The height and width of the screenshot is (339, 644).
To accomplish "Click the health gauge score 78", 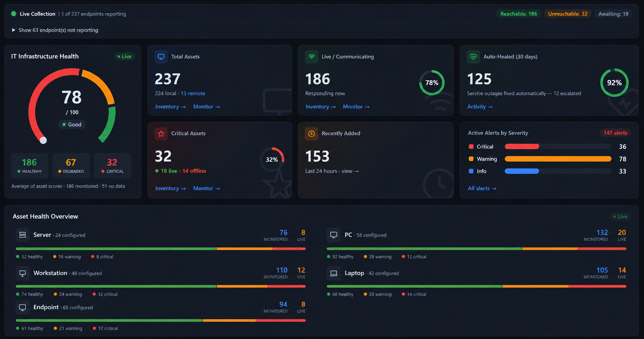I will coord(72,97).
